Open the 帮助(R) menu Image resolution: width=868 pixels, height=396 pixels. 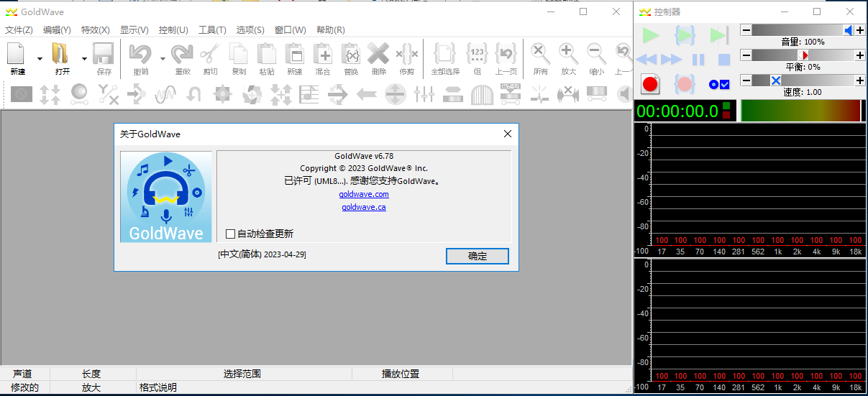tap(331, 29)
